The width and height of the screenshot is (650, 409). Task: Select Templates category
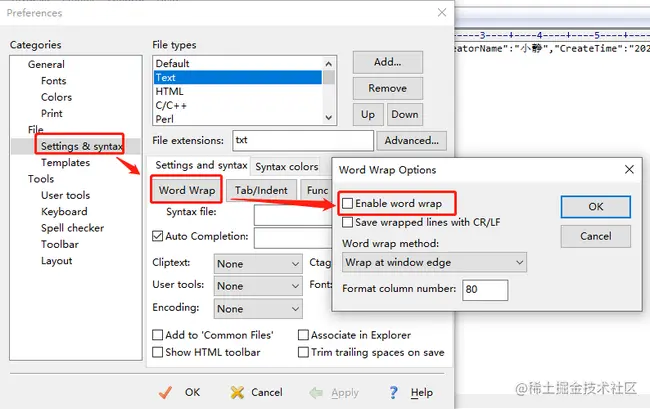[x=65, y=162]
